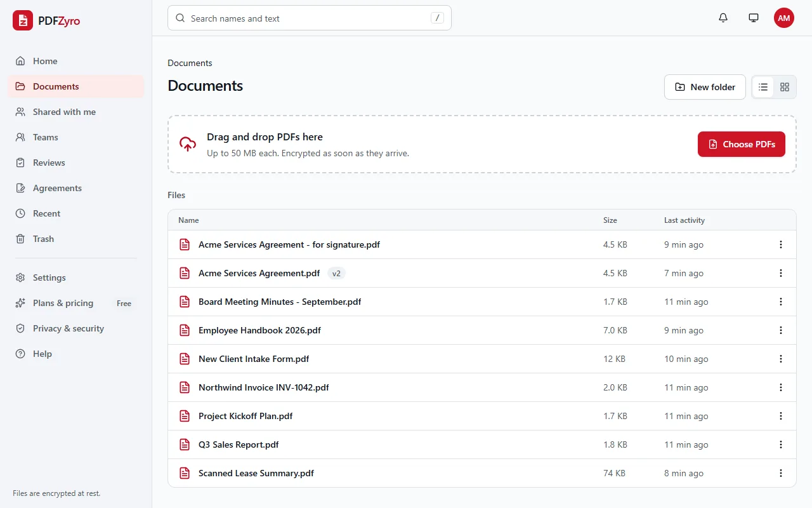Screen dimensions: 812x508
Task: Click the PDF icon for Q3 Sales Report.pdf
Action: pyautogui.click(x=185, y=444)
